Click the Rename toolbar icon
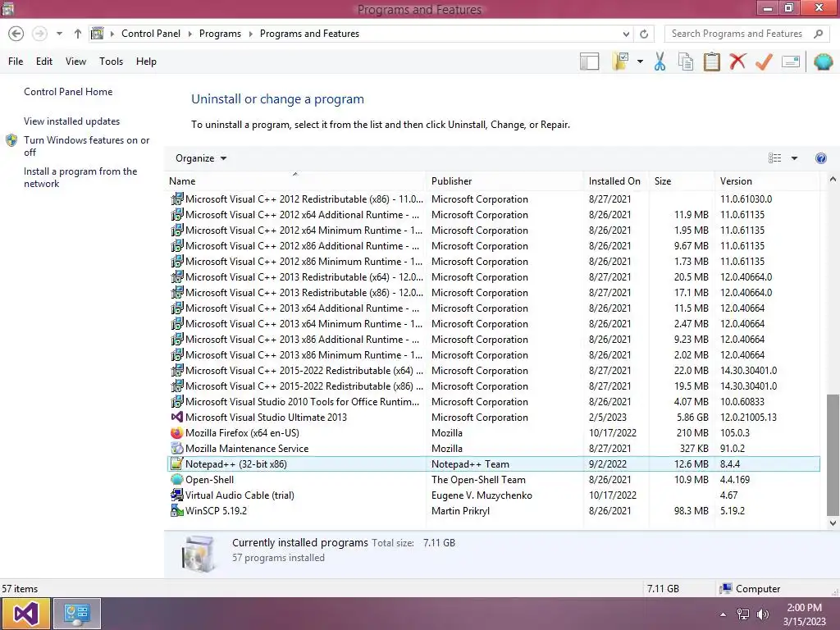The image size is (840, 630). [791, 62]
